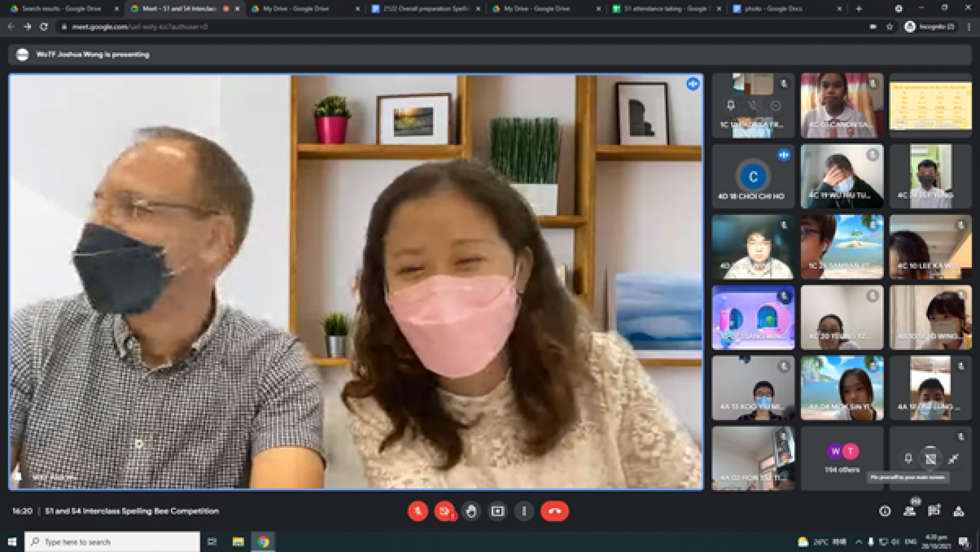The width and height of the screenshot is (980, 552).
Task: Open the chat messages panel
Action: 934,511
